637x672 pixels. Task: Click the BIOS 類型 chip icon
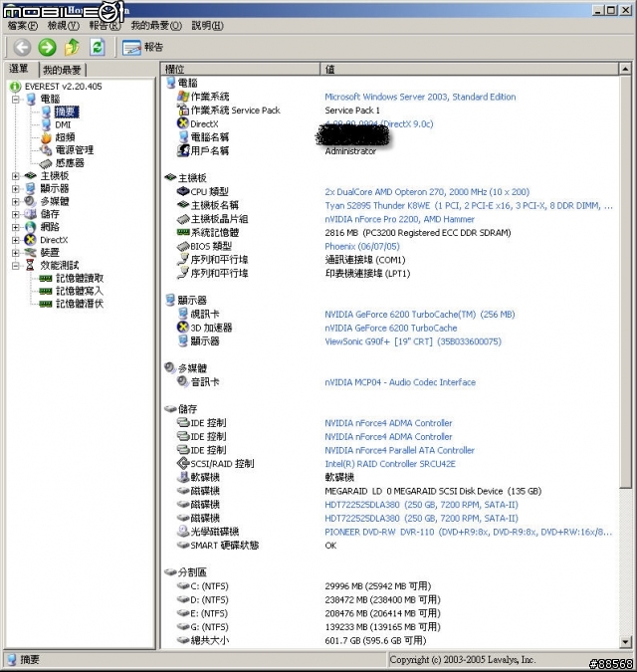tap(183, 247)
